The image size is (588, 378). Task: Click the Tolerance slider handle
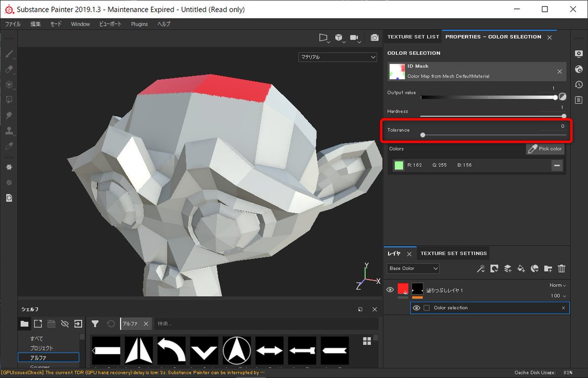pos(422,135)
